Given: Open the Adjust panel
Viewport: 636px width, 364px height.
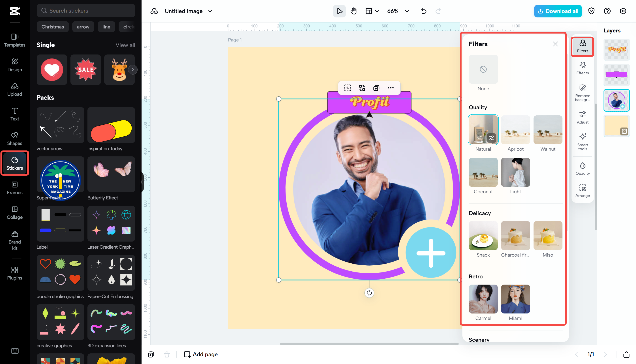Looking at the screenshot, I should click(583, 117).
